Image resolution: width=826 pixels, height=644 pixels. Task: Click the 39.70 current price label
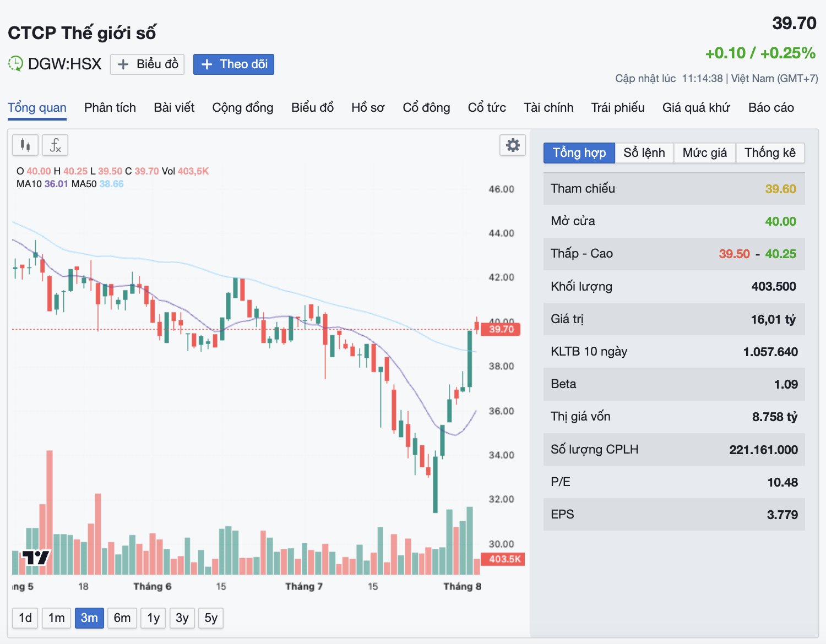click(x=501, y=329)
